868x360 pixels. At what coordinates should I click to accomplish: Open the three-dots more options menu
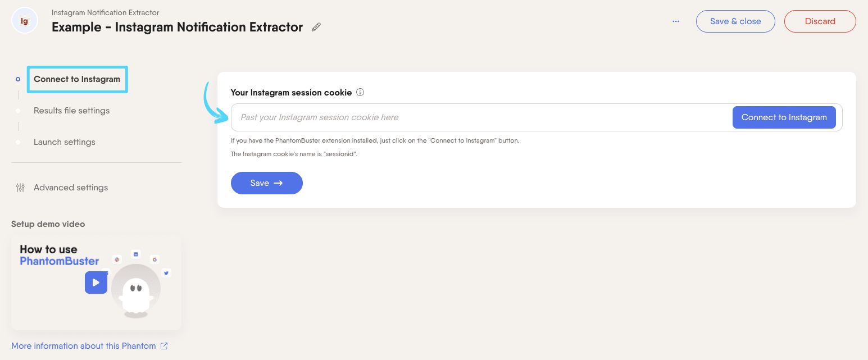click(x=676, y=21)
